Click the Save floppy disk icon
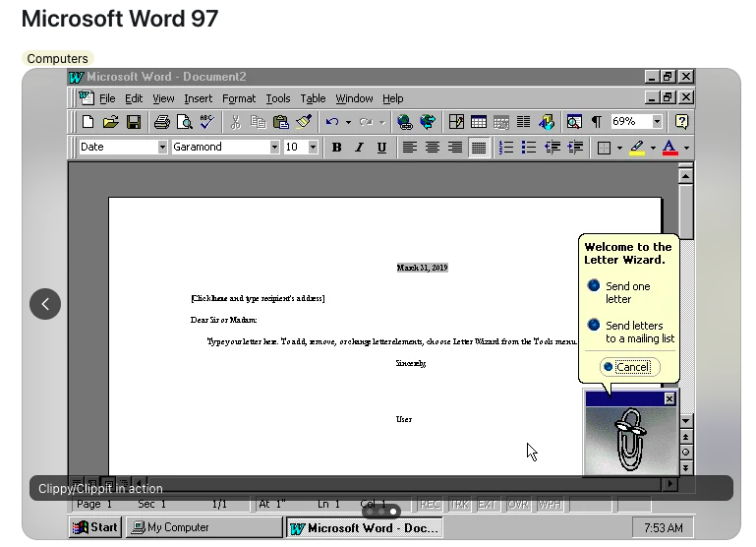 pyautogui.click(x=133, y=122)
